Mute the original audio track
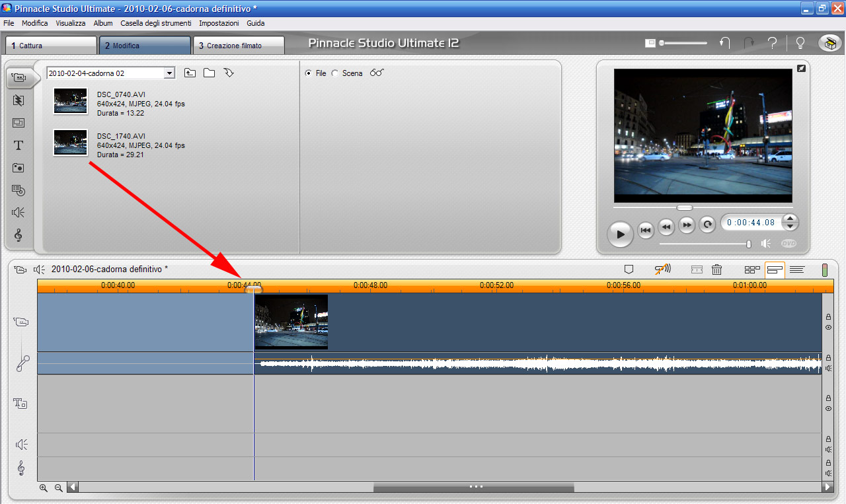The height and width of the screenshot is (504, 846). pos(828,369)
